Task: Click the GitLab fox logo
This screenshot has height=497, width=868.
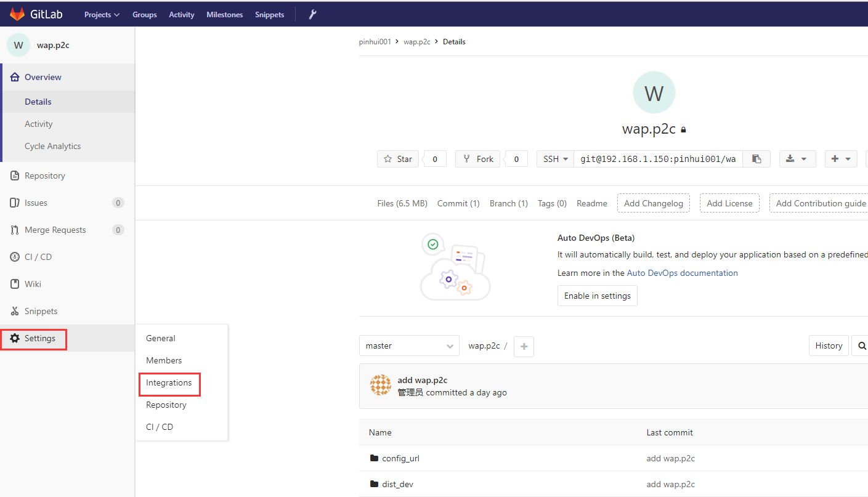Action: coord(17,14)
